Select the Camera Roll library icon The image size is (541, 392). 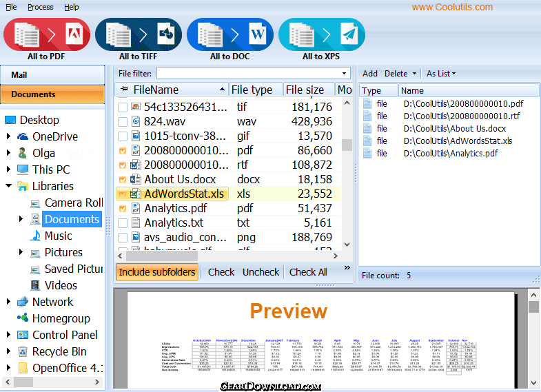(35, 203)
